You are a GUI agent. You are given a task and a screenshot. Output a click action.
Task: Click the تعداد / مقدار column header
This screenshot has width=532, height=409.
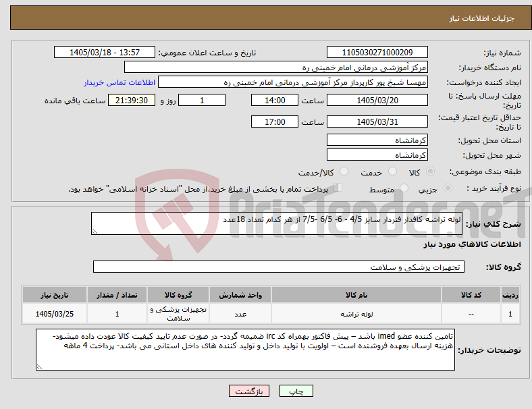[x=117, y=295]
